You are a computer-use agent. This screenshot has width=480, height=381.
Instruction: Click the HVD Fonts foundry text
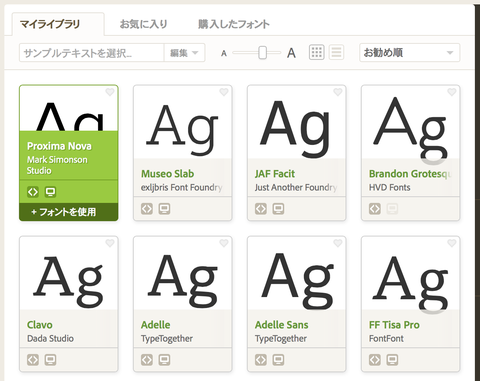point(389,187)
